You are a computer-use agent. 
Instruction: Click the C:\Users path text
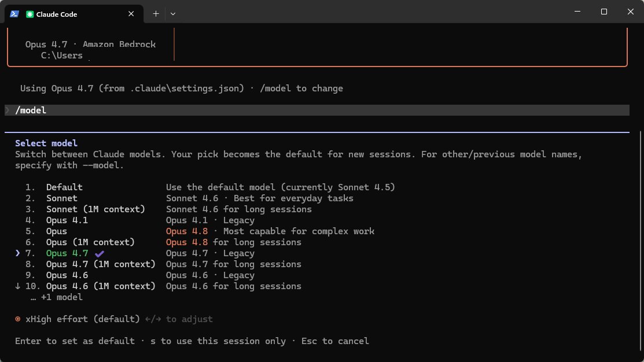point(61,56)
